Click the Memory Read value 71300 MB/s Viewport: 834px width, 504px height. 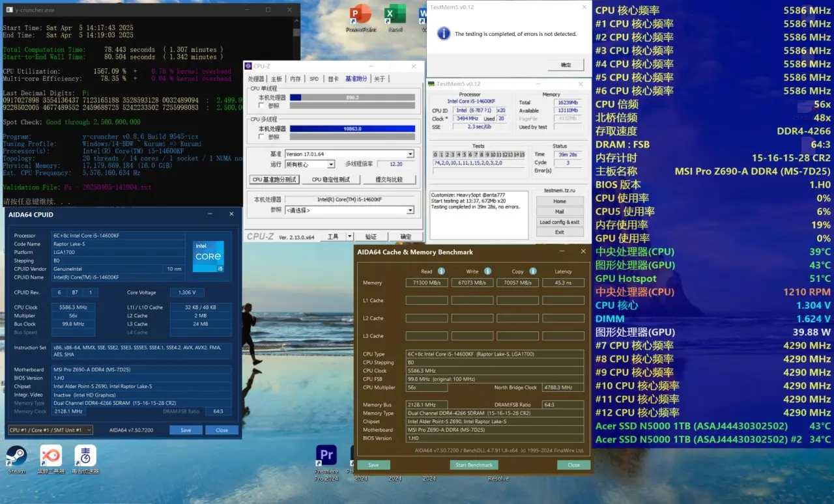(427, 283)
